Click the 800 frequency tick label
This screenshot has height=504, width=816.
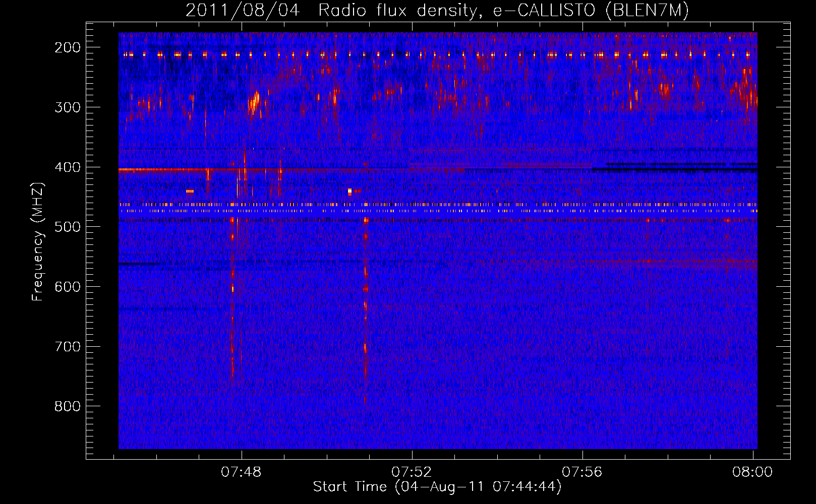(x=68, y=406)
